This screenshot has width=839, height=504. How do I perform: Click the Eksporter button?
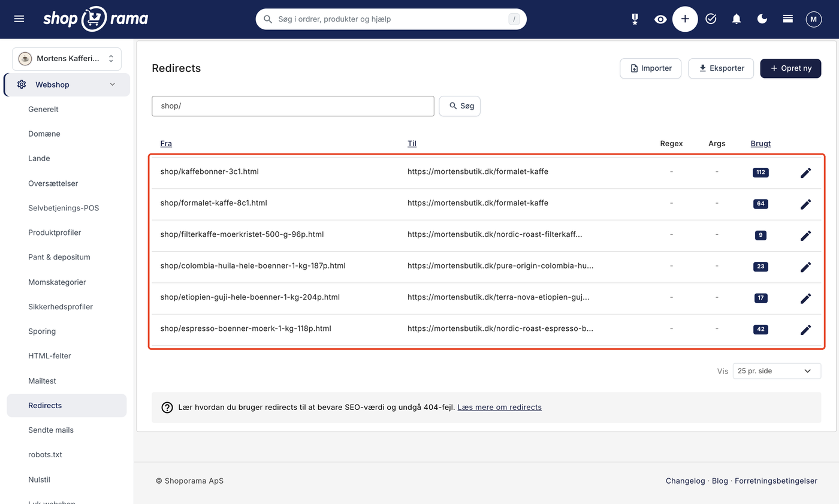point(721,68)
